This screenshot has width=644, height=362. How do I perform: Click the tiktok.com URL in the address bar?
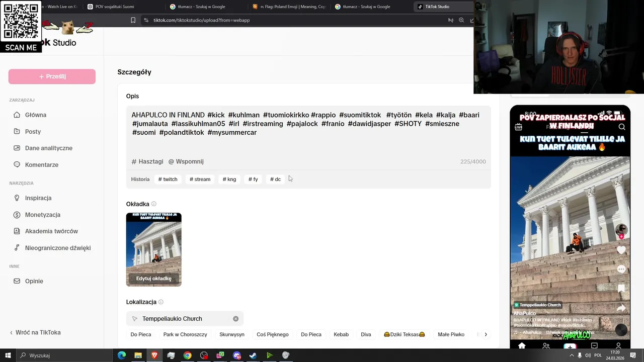click(201, 20)
